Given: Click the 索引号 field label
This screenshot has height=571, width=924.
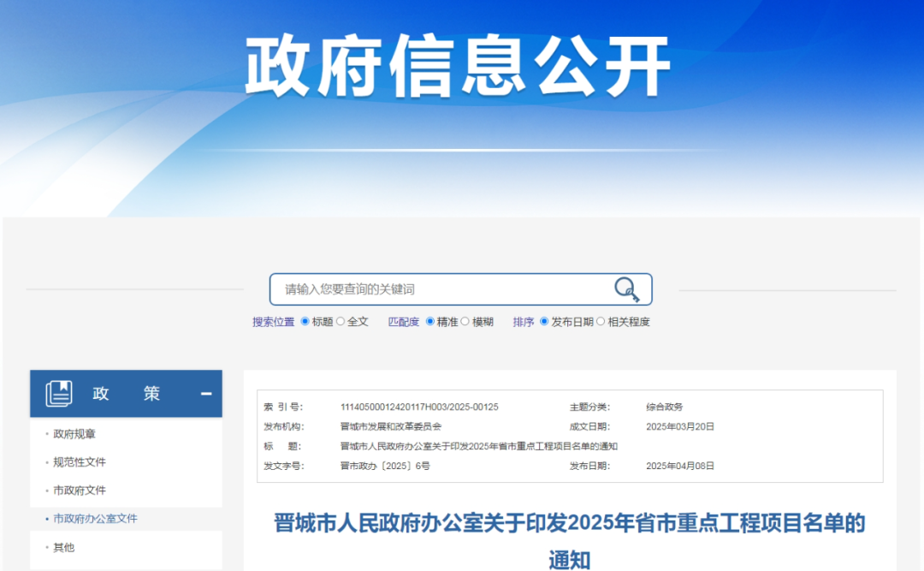Looking at the screenshot, I should click(x=283, y=407).
